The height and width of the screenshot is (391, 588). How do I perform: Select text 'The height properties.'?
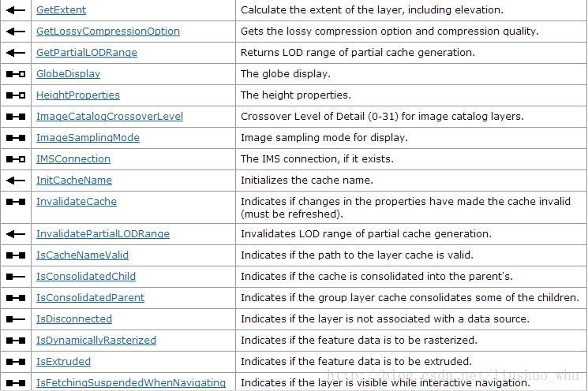pyautogui.click(x=296, y=95)
